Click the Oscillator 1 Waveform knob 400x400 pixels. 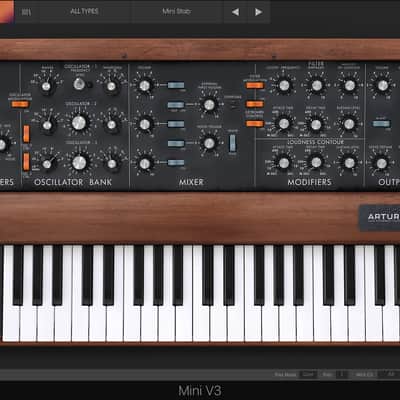(111, 86)
